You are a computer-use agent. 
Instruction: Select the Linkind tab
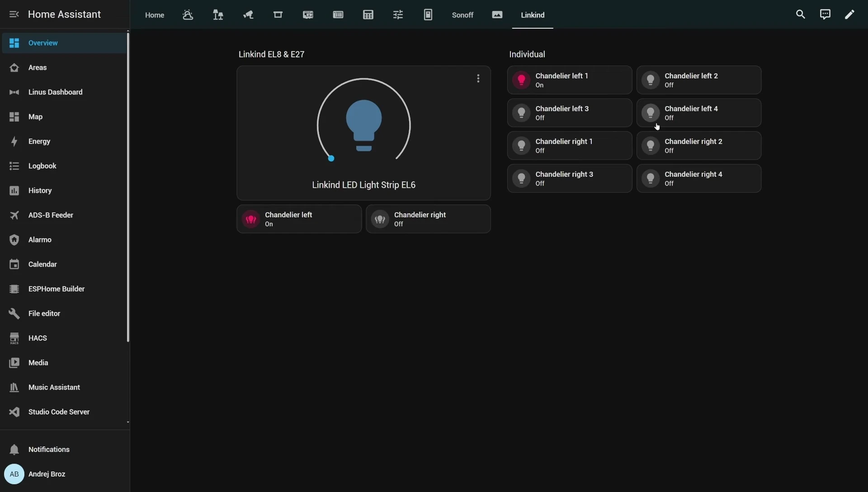[x=533, y=15]
